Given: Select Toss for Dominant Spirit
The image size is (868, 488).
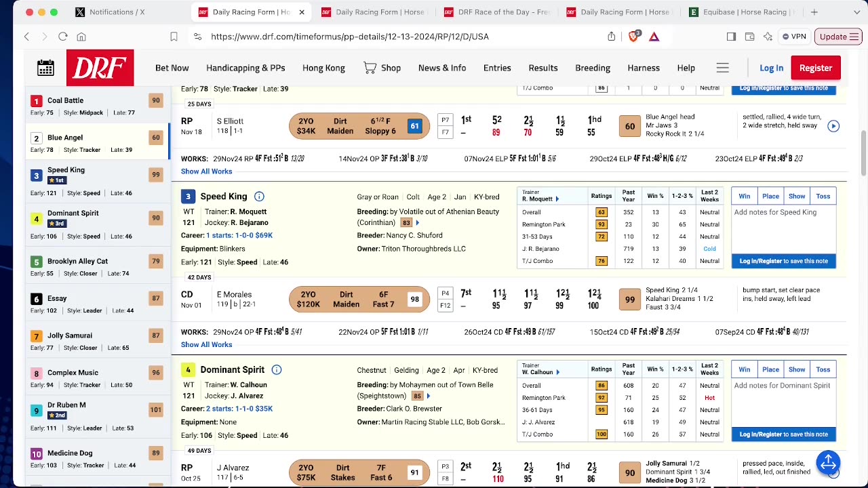Looking at the screenshot, I should pos(823,369).
